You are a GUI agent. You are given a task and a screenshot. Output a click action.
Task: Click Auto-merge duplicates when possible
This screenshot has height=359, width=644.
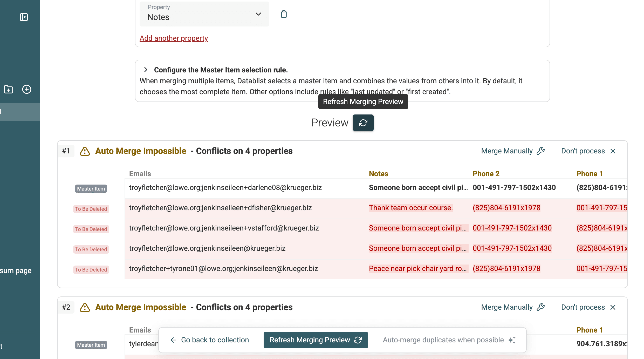(x=443, y=340)
